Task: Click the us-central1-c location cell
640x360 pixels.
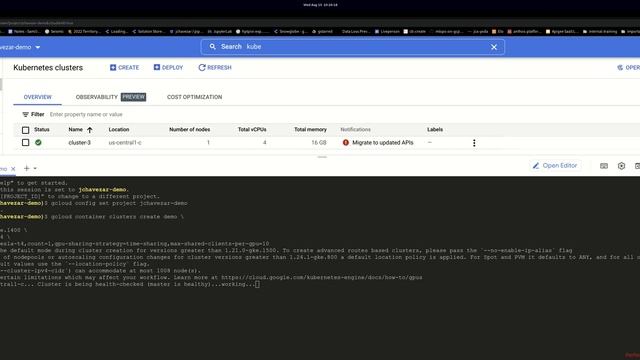Action: (125, 143)
